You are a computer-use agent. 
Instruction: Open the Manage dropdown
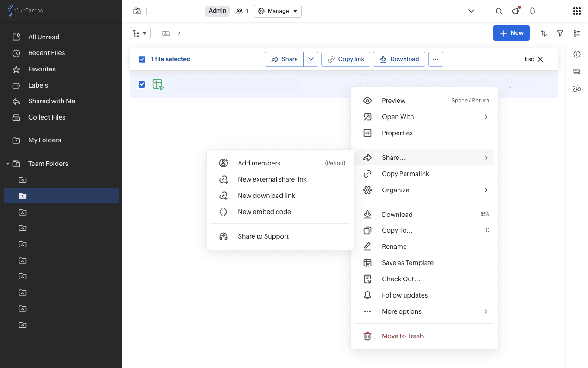coord(278,11)
